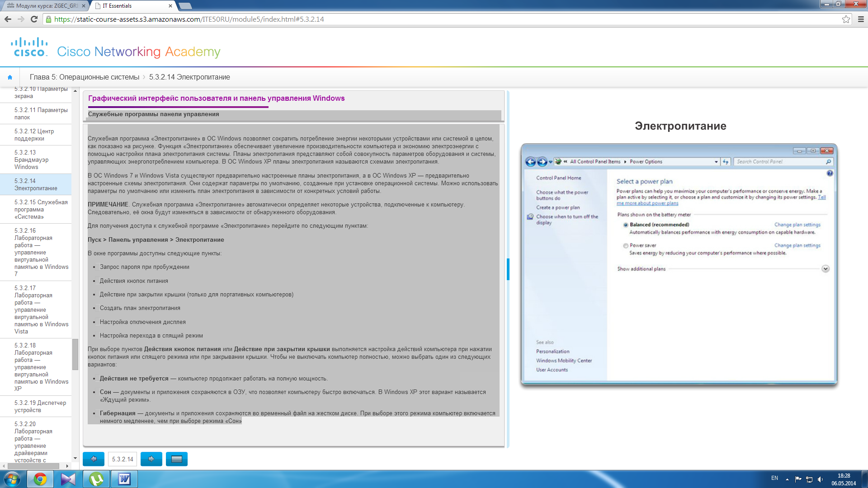The height and width of the screenshot is (488, 868).
Task: Open a new browser tab
Action: pyautogui.click(x=185, y=6)
